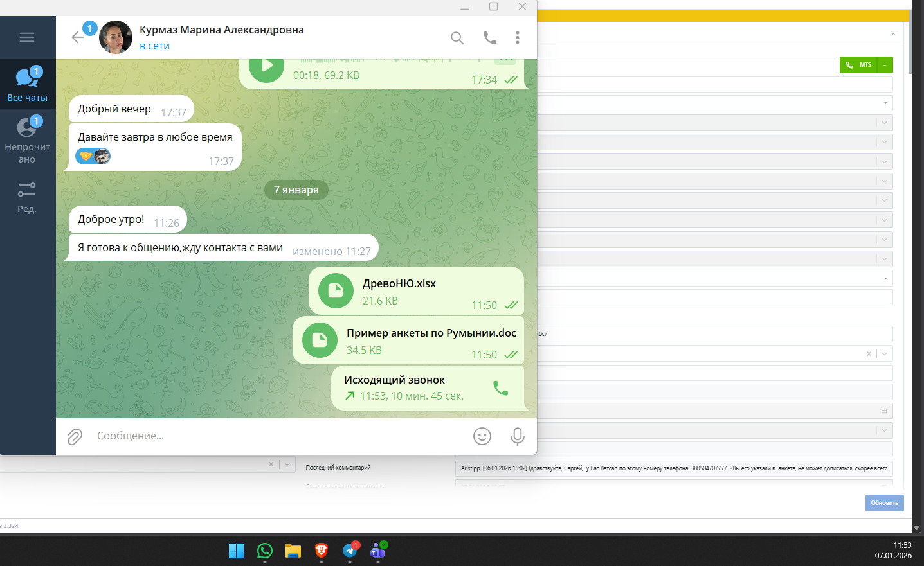This screenshot has height=566, width=924.
Task: Open Microsoft Teams from the taskbar
Action: point(378,551)
